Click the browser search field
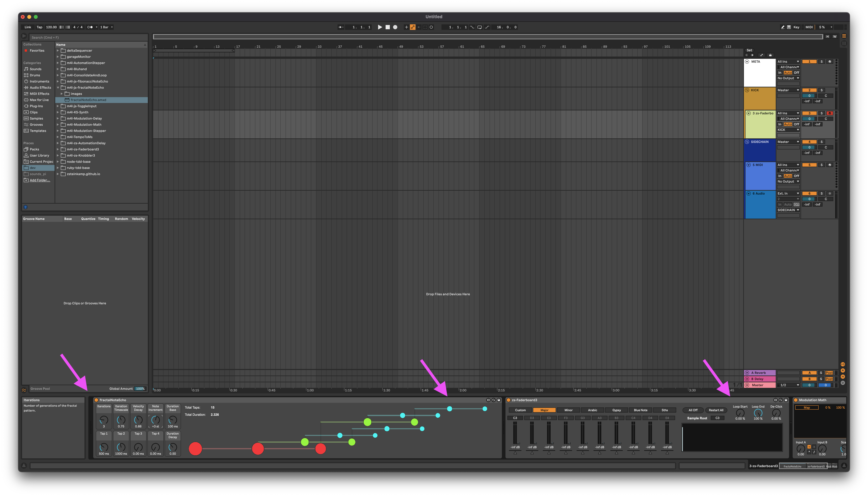Screen dimensions: 868x496 pyautogui.click(x=89, y=38)
